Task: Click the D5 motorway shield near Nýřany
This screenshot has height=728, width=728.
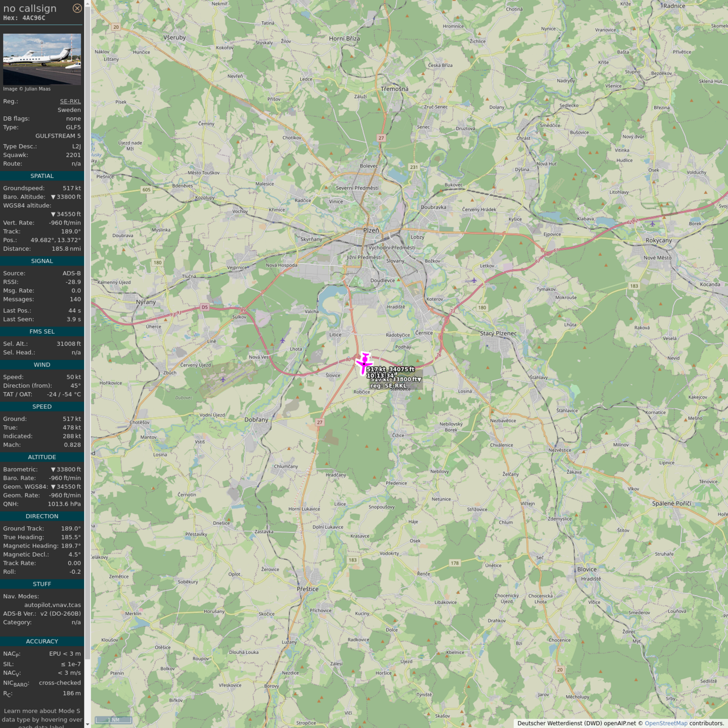Action: coord(204,307)
